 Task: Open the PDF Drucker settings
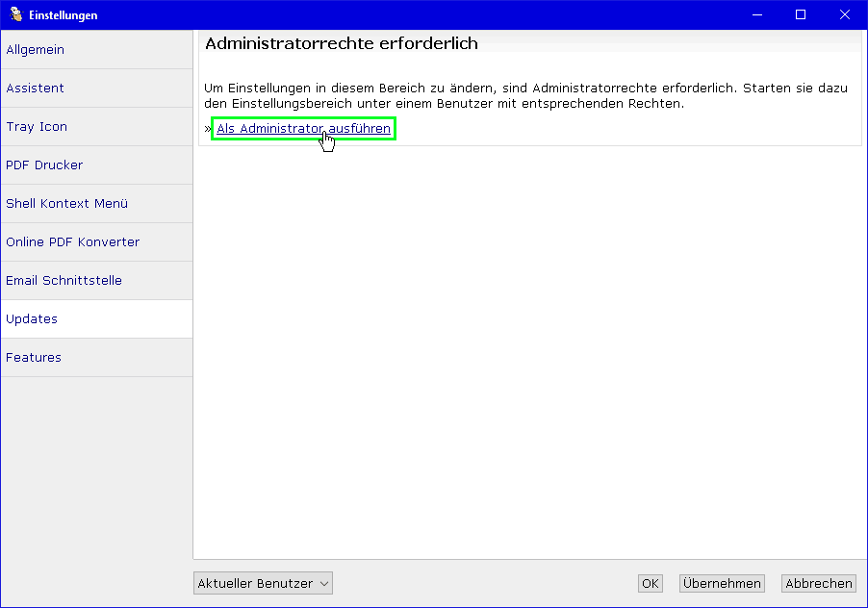[x=44, y=165]
